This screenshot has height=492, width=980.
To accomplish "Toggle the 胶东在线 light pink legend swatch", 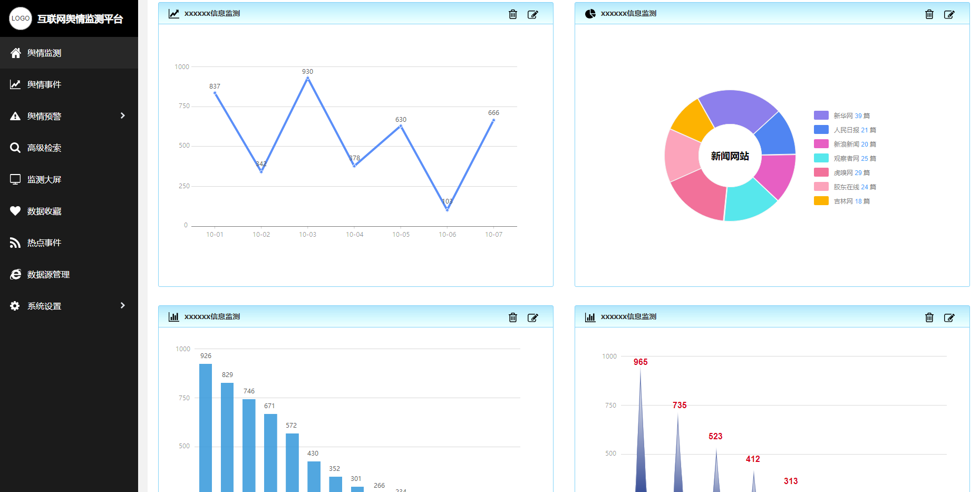I will tap(821, 187).
